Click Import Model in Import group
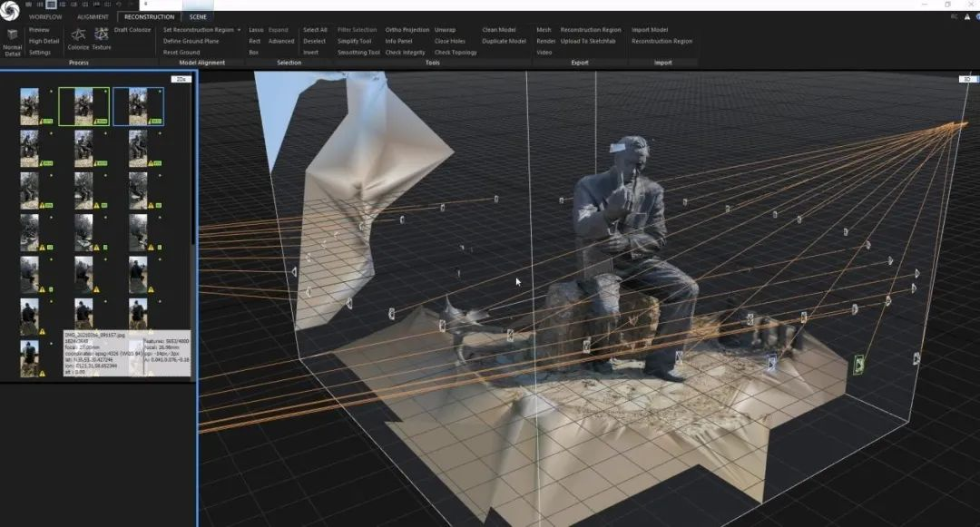 pos(650,30)
